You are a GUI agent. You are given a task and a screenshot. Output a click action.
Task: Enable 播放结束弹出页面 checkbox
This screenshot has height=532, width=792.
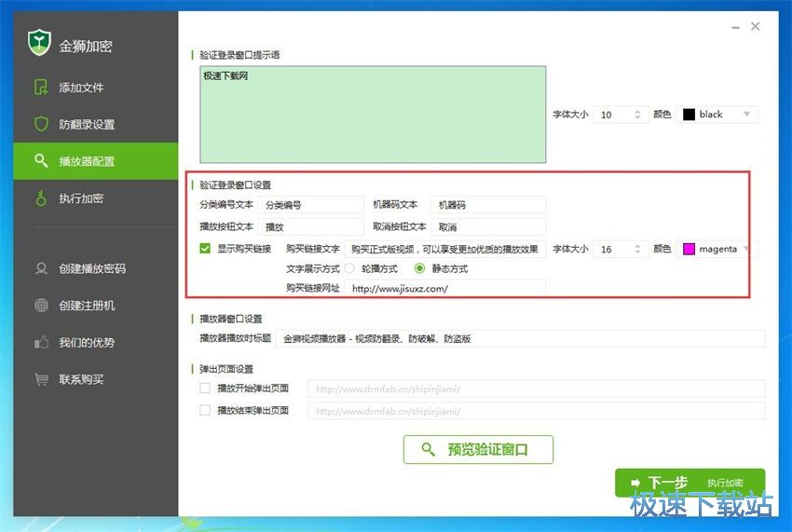pyautogui.click(x=205, y=410)
